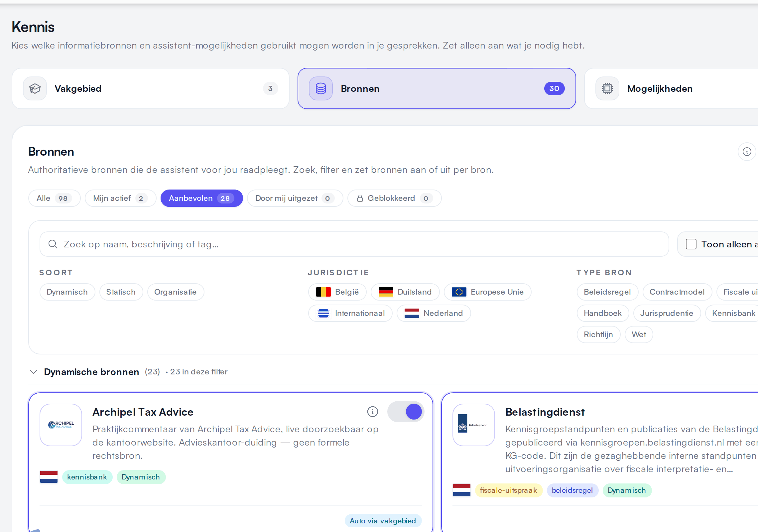Click the magnifier icon in search box
This screenshot has width=758, height=532.
pyautogui.click(x=53, y=244)
